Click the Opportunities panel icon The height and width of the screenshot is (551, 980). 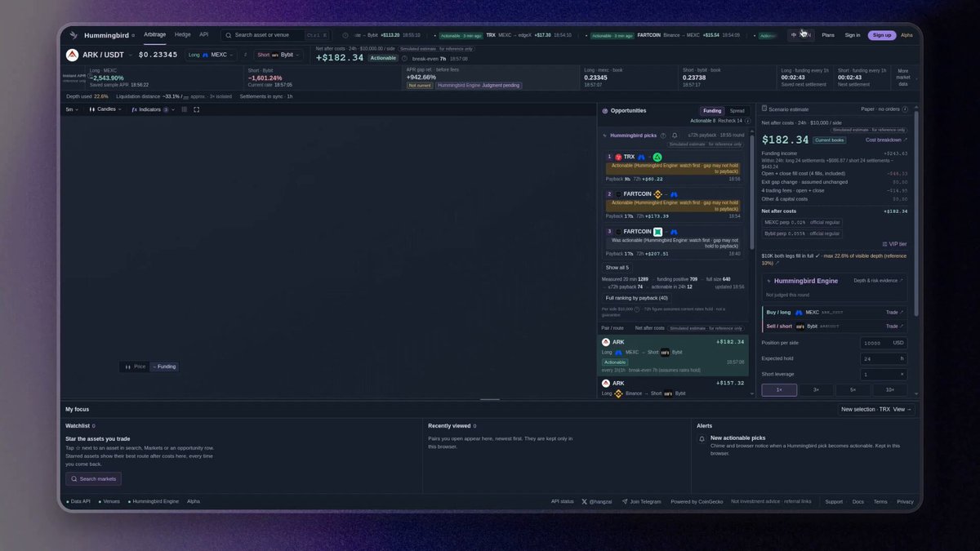pos(604,110)
